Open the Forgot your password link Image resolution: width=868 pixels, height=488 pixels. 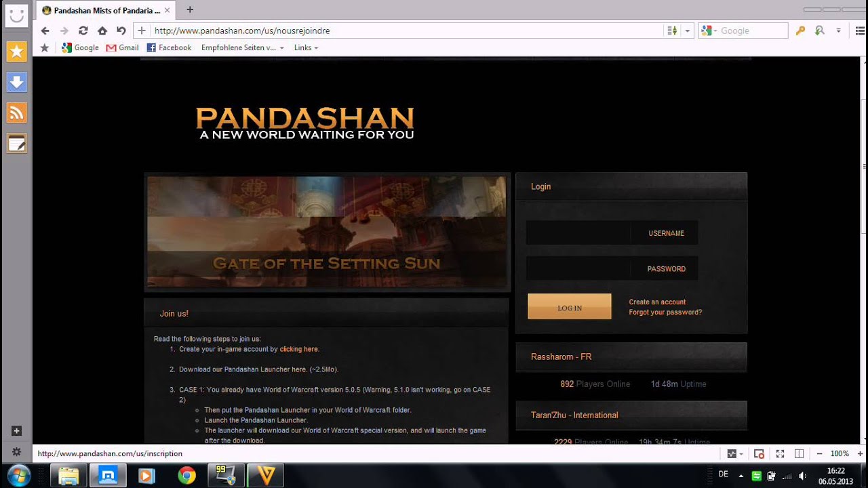pos(665,312)
